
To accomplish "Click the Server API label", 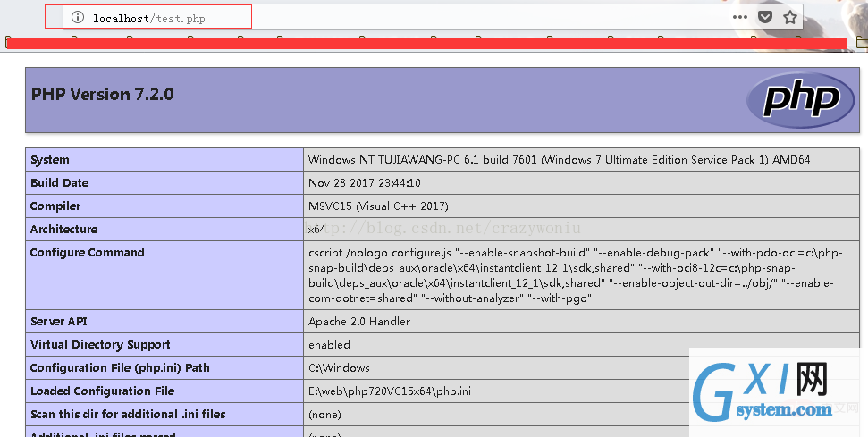I will click(x=59, y=322).
